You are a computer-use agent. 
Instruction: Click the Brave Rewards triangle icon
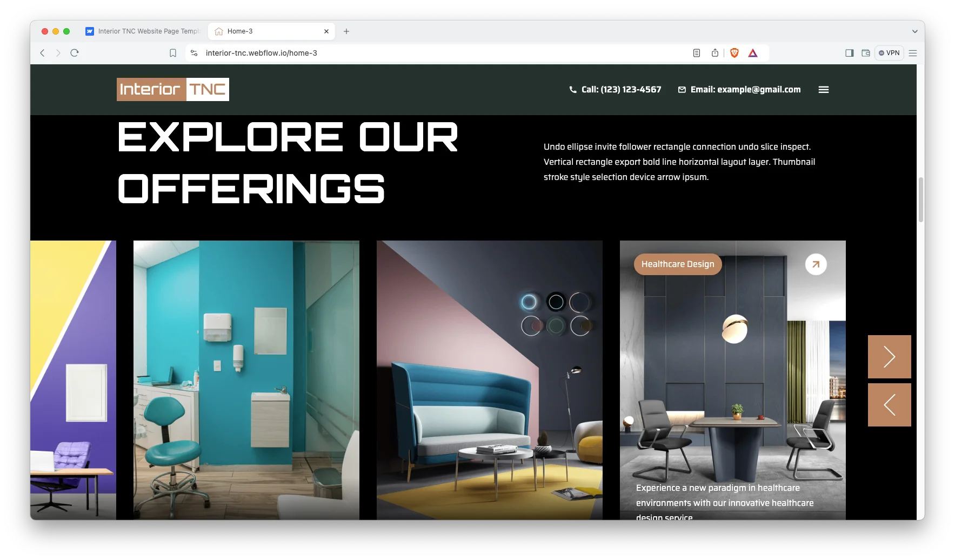coord(753,53)
